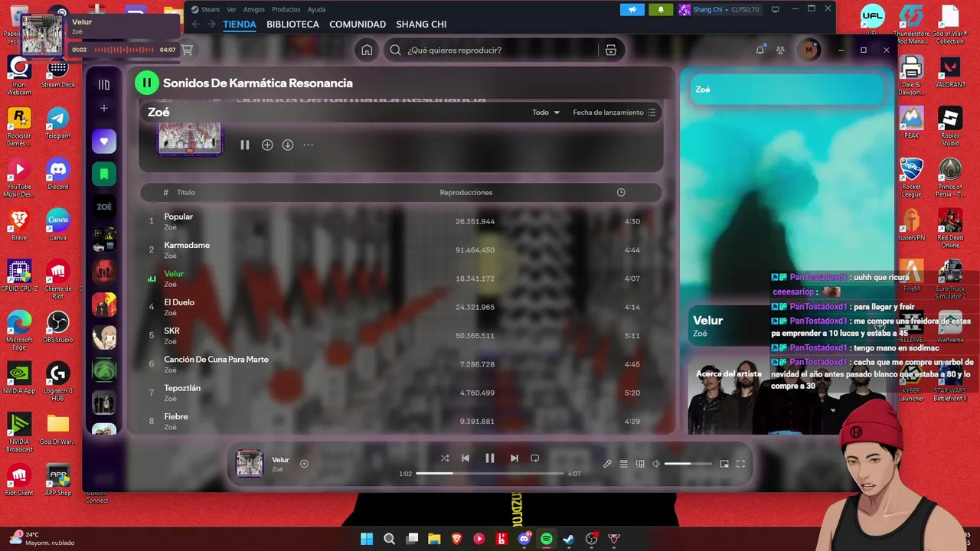Open Liked Songs heart in sidebar
Image resolution: width=980 pixels, height=551 pixels.
[104, 141]
